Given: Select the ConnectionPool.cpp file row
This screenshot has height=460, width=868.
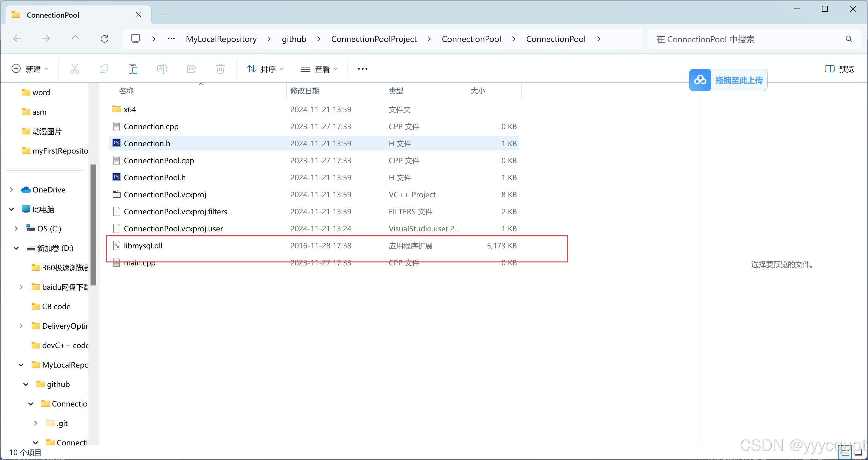Looking at the screenshot, I should point(314,160).
